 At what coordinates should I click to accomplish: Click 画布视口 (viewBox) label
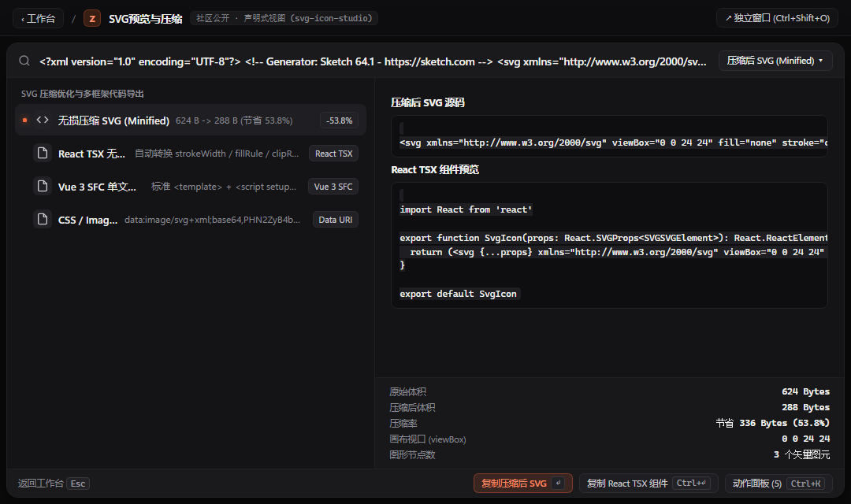pyautogui.click(x=428, y=439)
